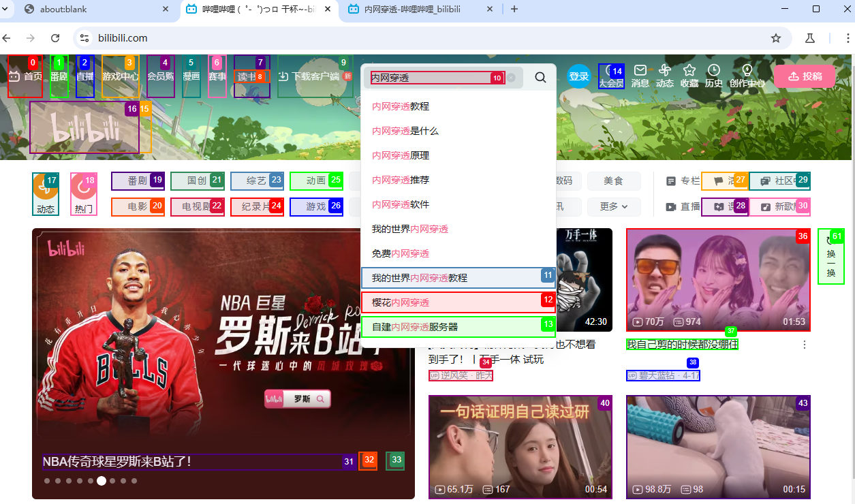Expand the 更多 dropdown

(x=613, y=206)
